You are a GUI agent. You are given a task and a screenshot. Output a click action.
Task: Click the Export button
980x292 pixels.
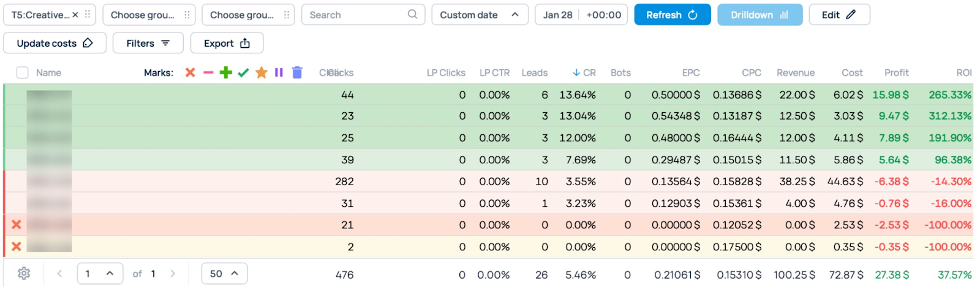(x=227, y=43)
